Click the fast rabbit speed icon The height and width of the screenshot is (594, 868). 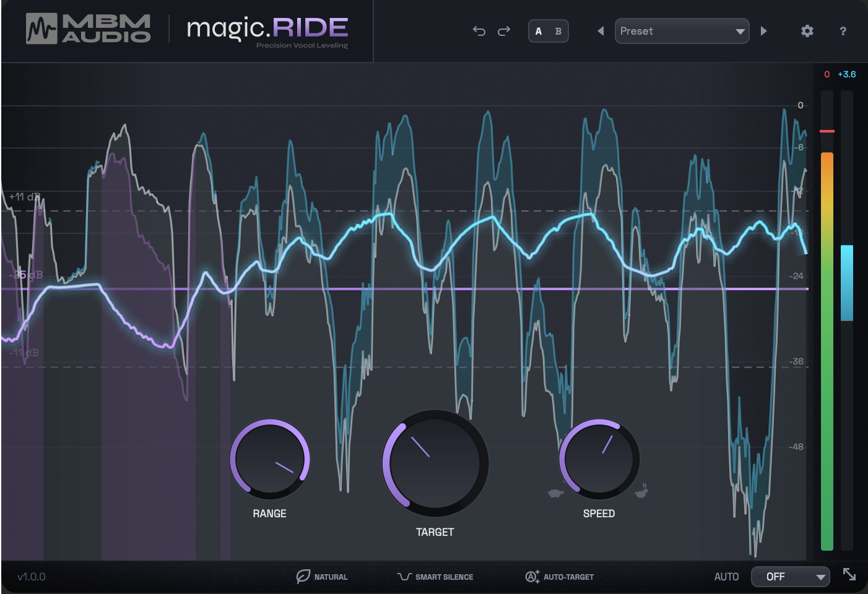642,491
